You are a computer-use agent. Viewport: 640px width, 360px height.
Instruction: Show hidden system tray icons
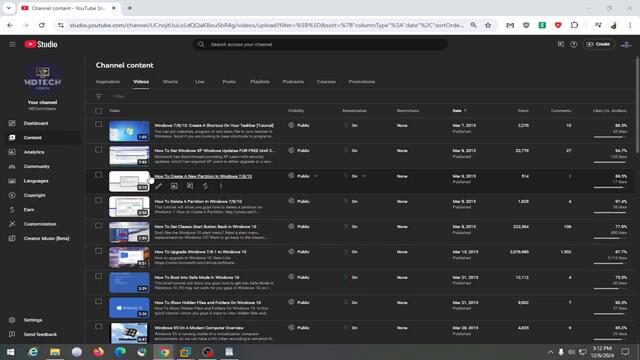pyautogui.click(x=550, y=352)
